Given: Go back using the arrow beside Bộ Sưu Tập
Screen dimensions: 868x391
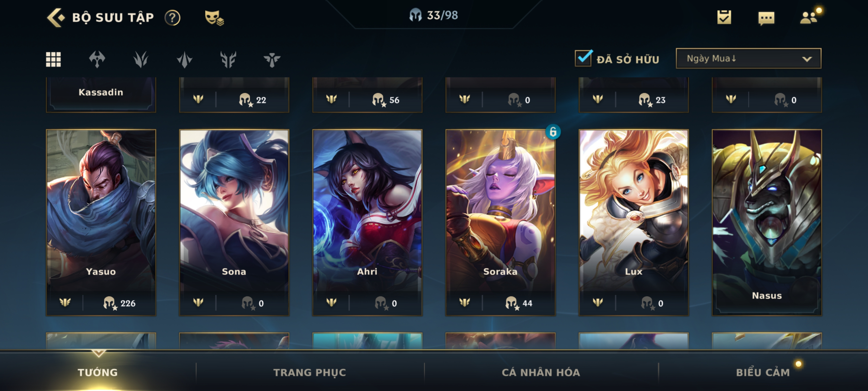Looking at the screenshot, I should [55, 18].
